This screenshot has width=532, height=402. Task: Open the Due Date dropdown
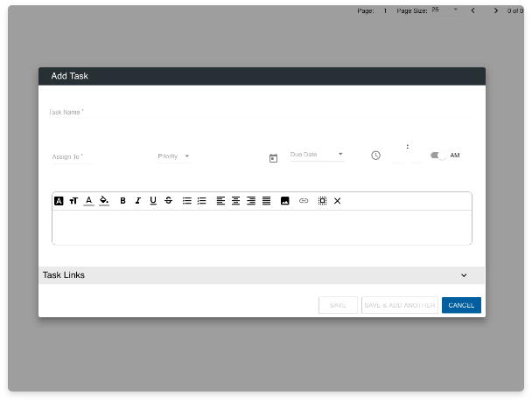pos(317,155)
